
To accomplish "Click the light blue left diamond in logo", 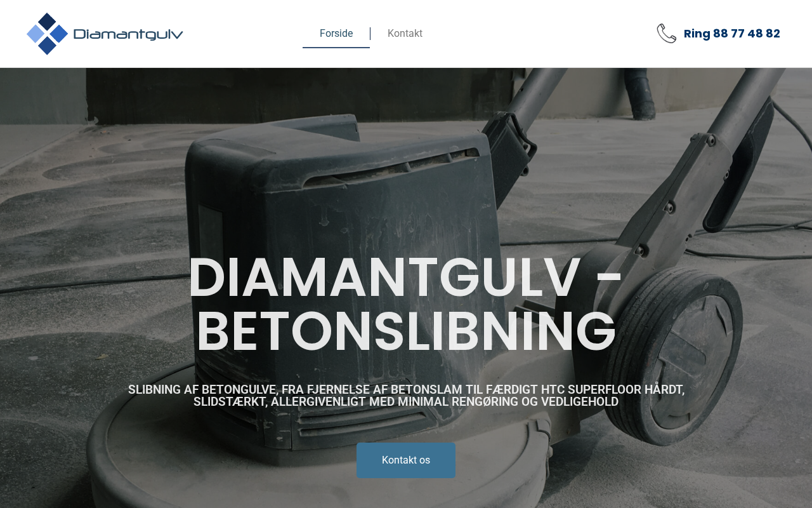I will (36, 34).
